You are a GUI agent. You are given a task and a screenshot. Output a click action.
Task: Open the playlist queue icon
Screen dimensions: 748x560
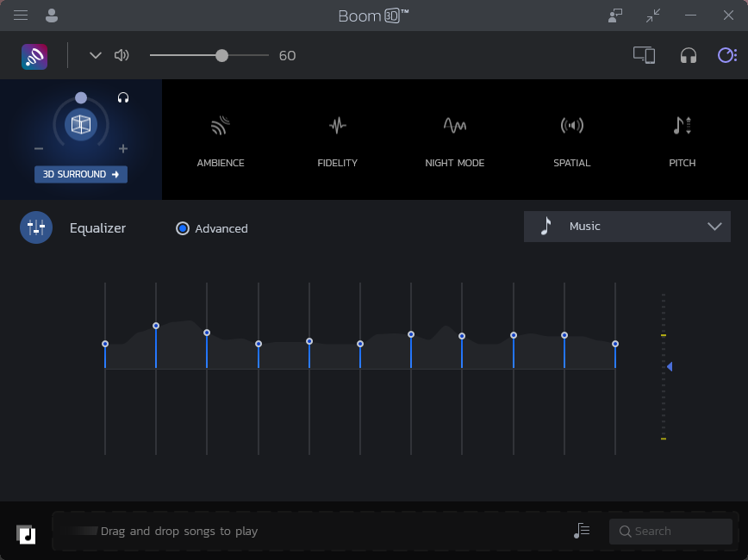tap(582, 531)
